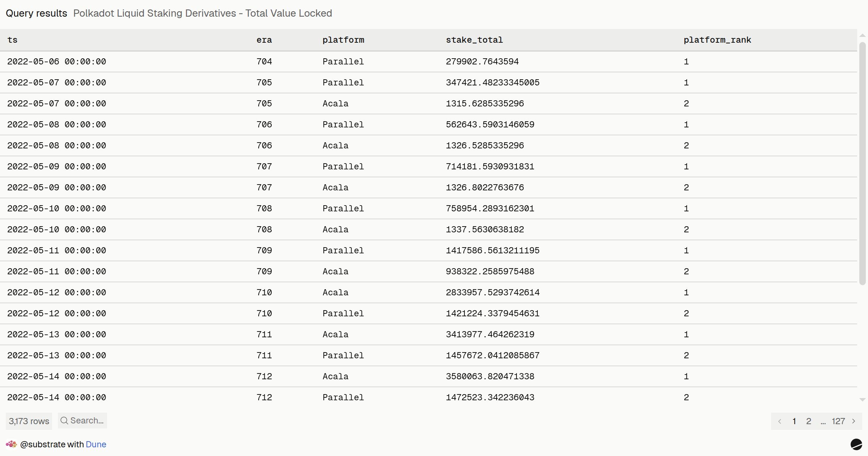Sort by the ts column header
The height and width of the screenshot is (456, 868).
point(12,40)
